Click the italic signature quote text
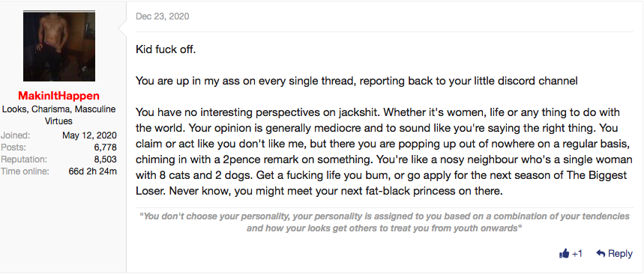Viewport: 644px width, 274px height. tap(385, 222)
